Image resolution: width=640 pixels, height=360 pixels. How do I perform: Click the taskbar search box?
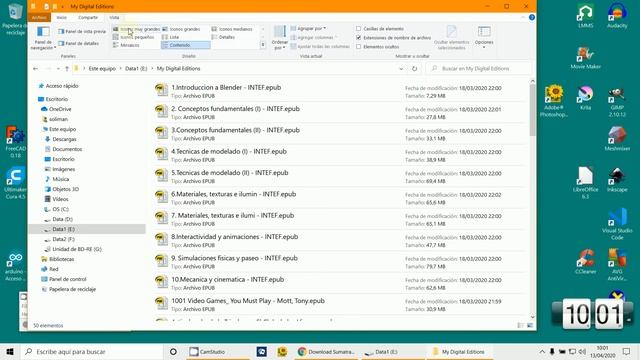pos(92,351)
